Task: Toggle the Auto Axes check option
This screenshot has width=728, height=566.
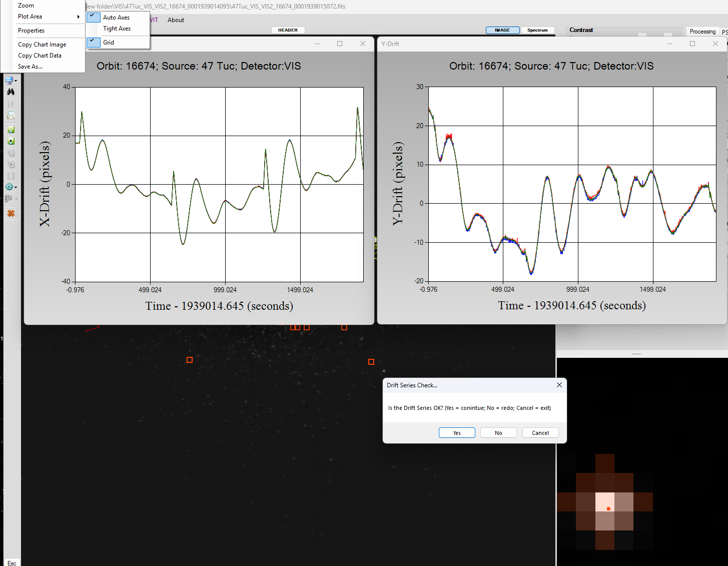Action: click(x=116, y=18)
